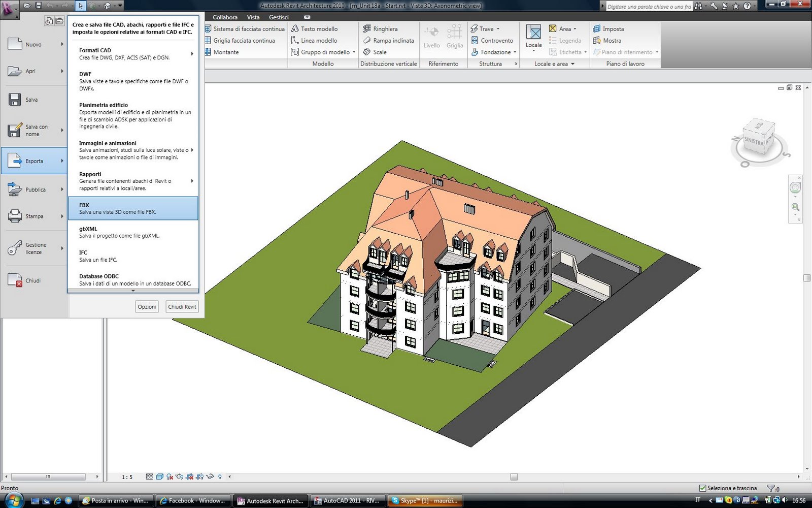Click the save disk icon in quick access toolbar

point(38,6)
